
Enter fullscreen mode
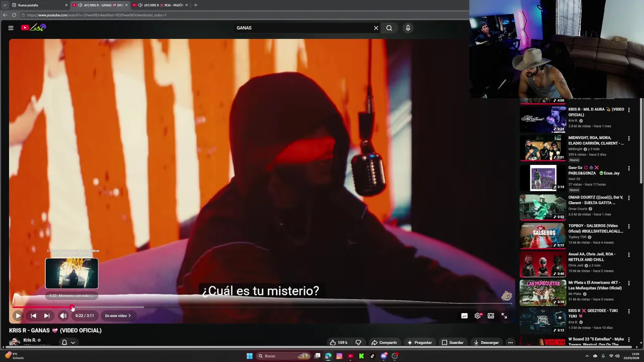pos(504,316)
